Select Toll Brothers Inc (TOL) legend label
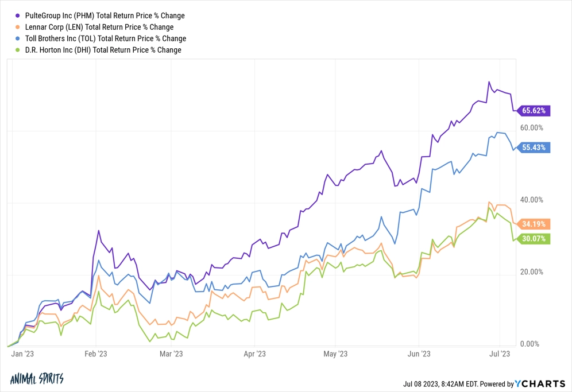Image resolution: width=572 pixels, height=392 pixels. pyautogui.click(x=106, y=38)
